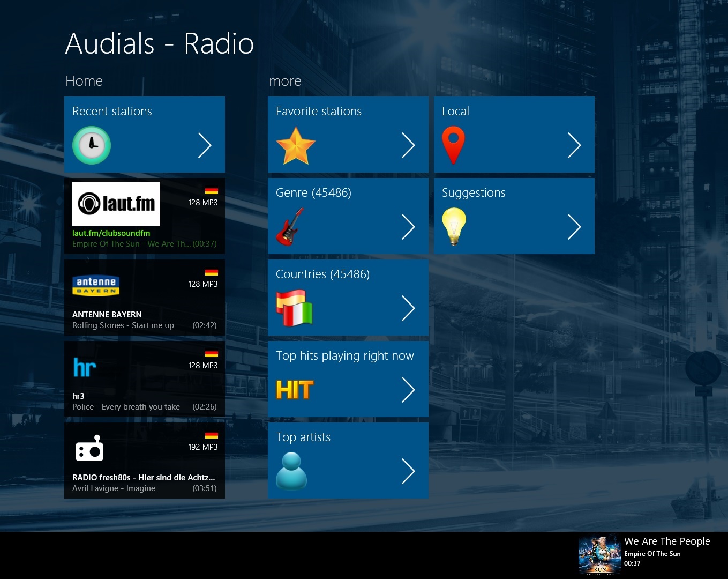Click the Empire Of The Sun album artwork
This screenshot has width=728, height=579.
pyautogui.click(x=599, y=554)
